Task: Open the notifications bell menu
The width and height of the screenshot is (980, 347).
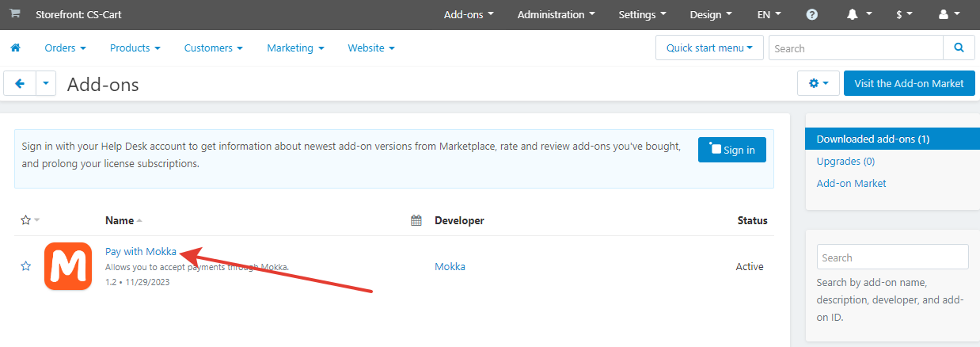Action: pos(859,15)
